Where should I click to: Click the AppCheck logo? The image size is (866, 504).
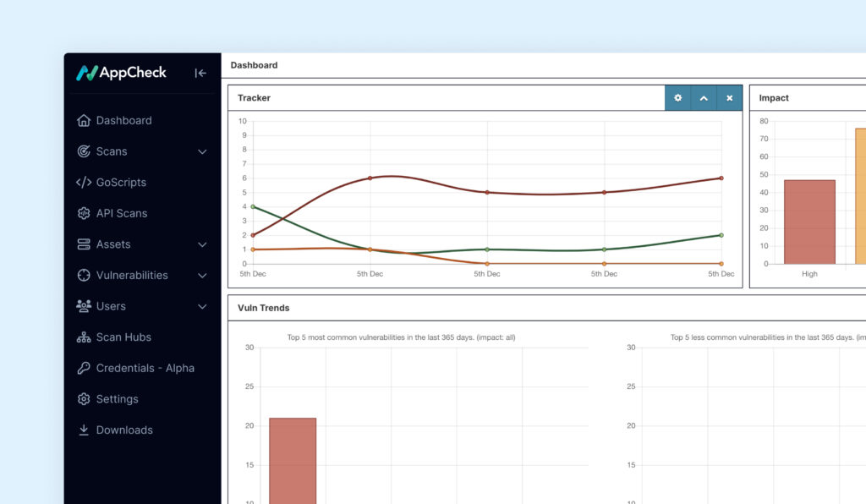[122, 73]
